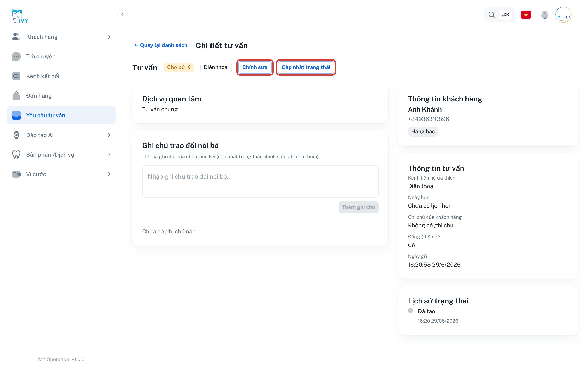Viewport: 588px width, 368px height.
Task: Select Yêu cầu tư vấn menu item
Action: pos(61,115)
